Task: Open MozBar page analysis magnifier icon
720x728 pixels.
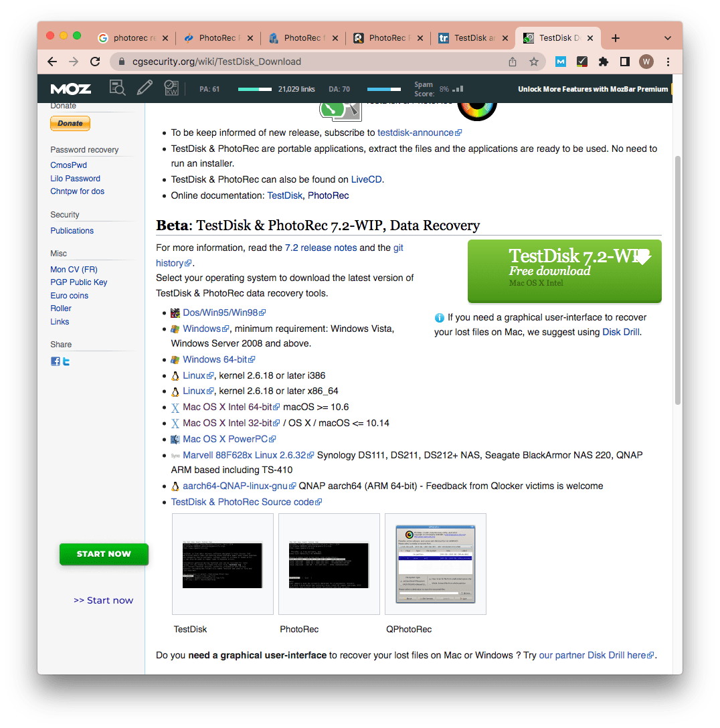Action: (118, 87)
